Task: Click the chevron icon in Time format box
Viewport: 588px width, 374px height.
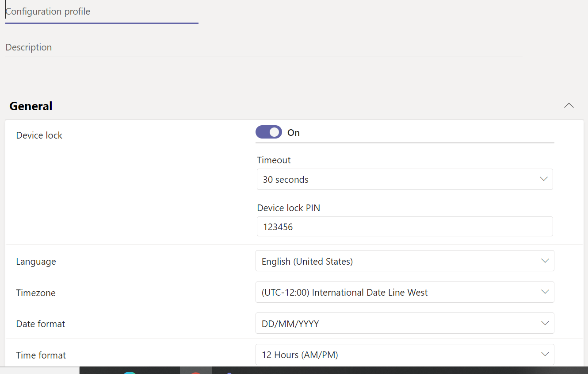Action: coord(545,355)
